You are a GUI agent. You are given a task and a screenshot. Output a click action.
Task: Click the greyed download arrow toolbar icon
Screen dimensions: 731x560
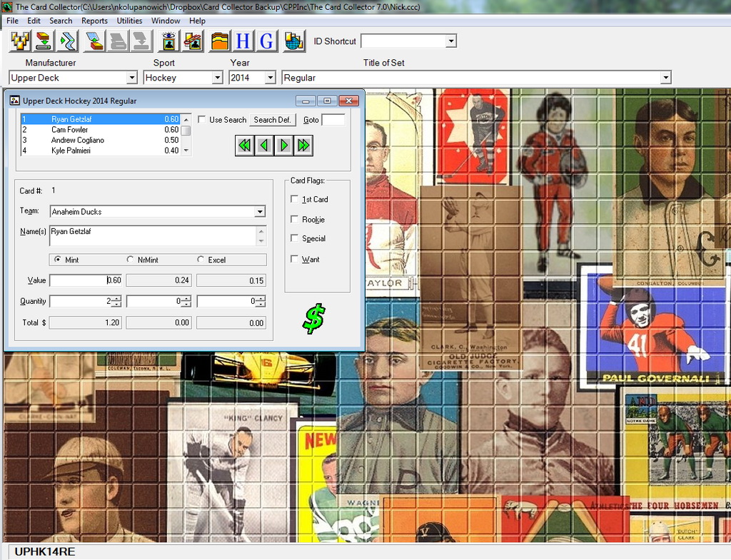141,41
